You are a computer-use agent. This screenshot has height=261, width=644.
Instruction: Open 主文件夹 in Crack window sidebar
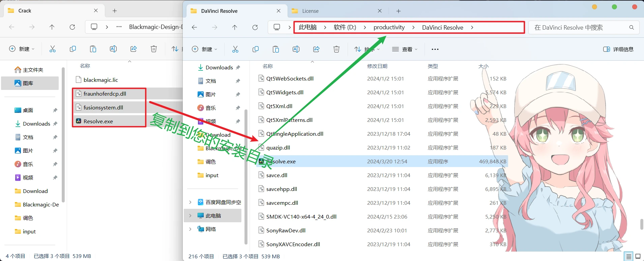[x=30, y=70]
